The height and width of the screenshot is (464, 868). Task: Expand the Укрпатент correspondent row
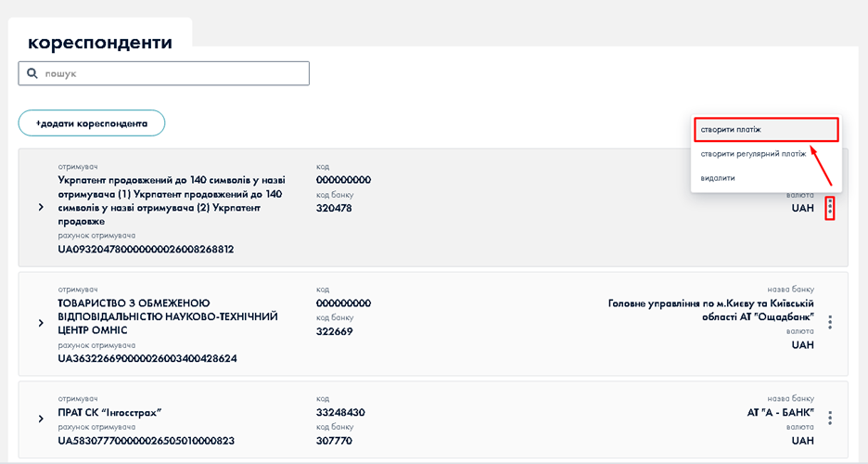[x=41, y=208]
